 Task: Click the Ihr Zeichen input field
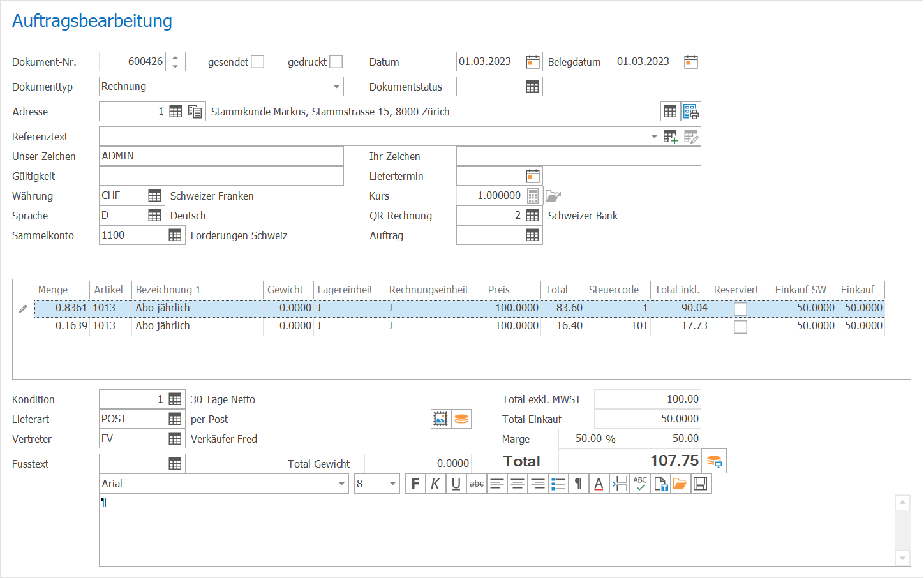click(x=578, y=156)
